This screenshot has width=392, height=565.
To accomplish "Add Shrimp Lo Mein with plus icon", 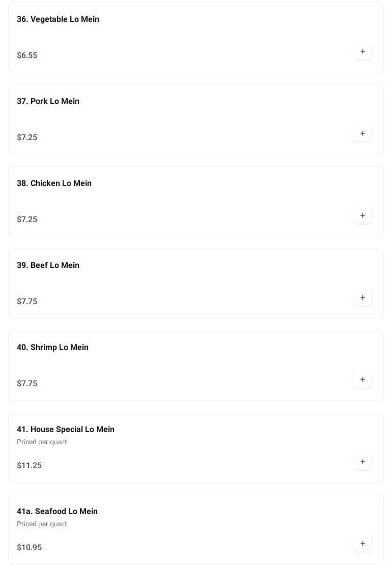I will tap(362, 380).
